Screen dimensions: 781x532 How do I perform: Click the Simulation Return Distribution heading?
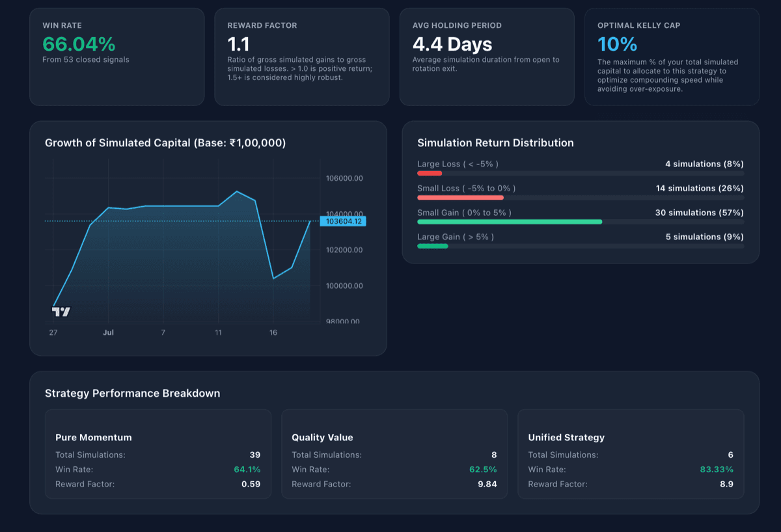pyautogui.click(x=495, y=143)
